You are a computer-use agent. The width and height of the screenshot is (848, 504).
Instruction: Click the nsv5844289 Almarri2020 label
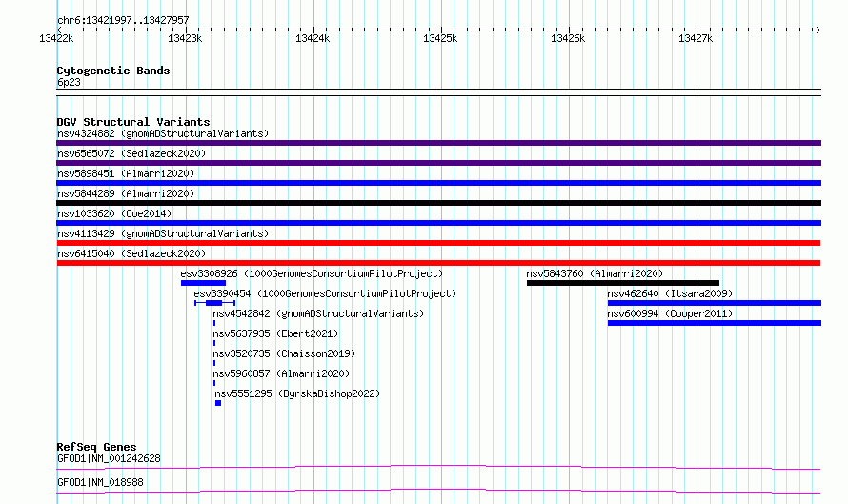coord(126,193)
